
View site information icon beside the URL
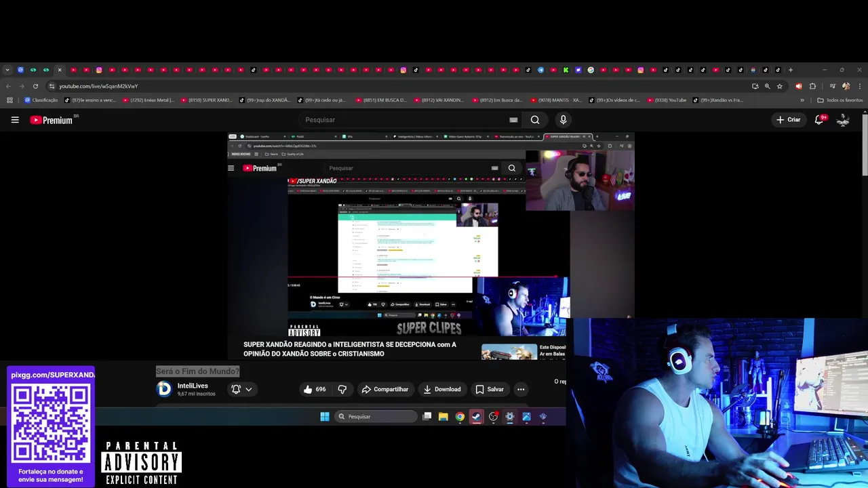pyautogui.click(x=52, y=86)
